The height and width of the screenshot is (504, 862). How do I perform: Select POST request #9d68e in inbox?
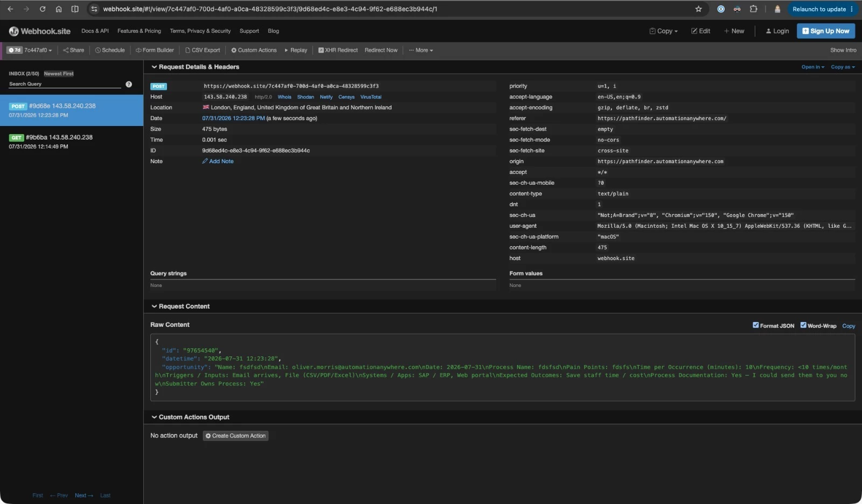pos(72,110)
